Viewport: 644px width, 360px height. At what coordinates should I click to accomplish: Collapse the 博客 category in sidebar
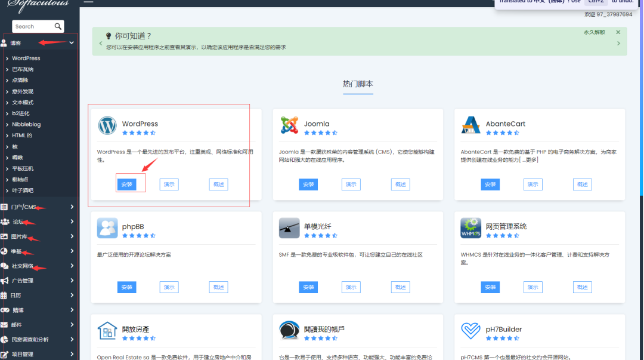tap(72, 43)
